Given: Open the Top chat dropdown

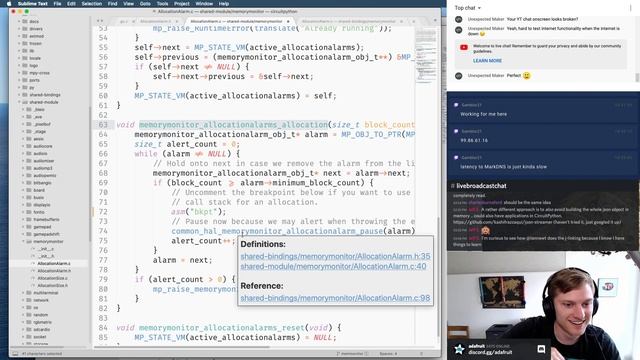Looking at the screenshot, I should pyautogui.click(x=468, y=8).
